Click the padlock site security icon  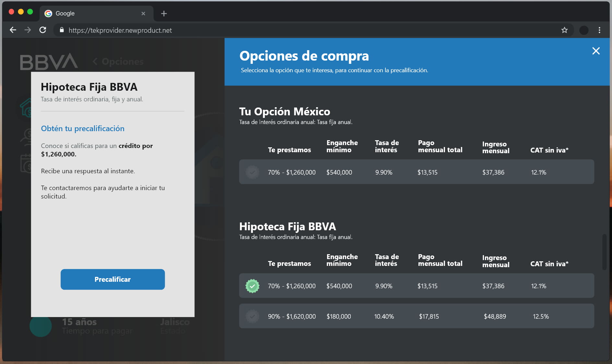point(62,30)
